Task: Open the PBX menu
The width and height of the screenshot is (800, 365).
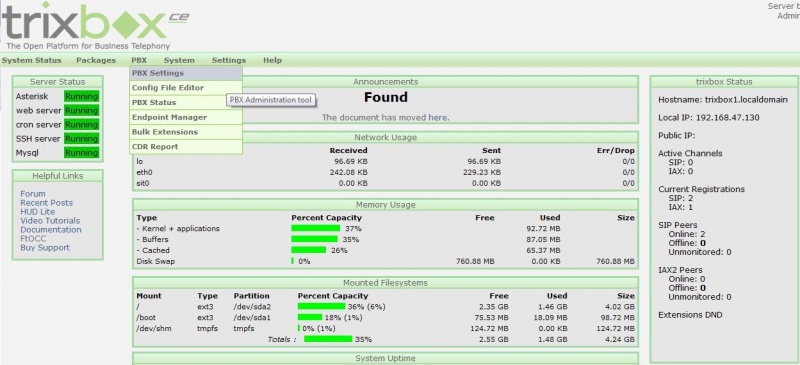Action: [x=139, y=60]
